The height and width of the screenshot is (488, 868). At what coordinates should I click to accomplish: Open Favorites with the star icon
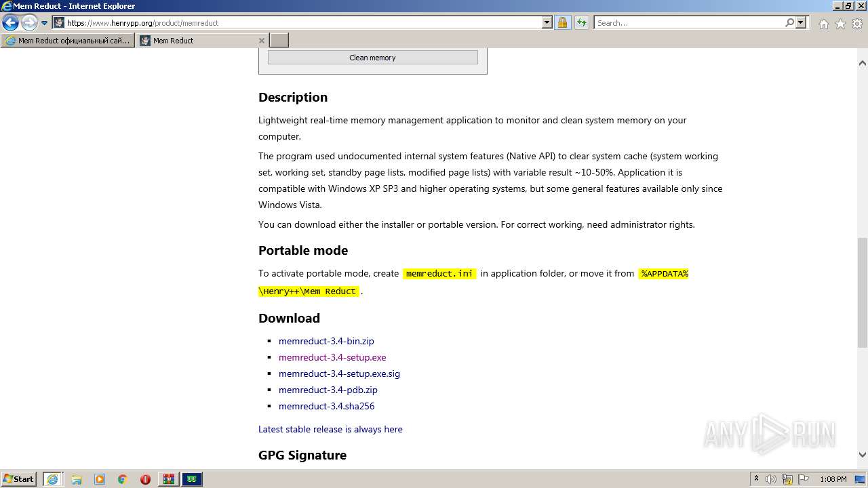840,24
